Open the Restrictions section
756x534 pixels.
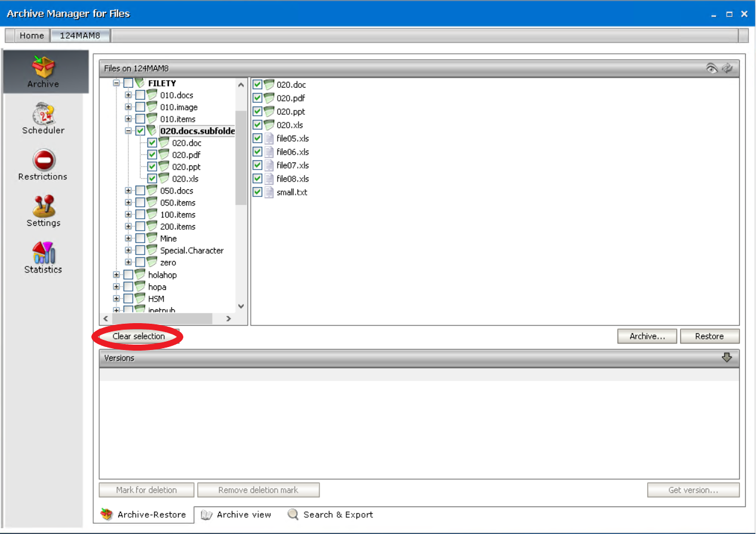[x=42, y=165]
